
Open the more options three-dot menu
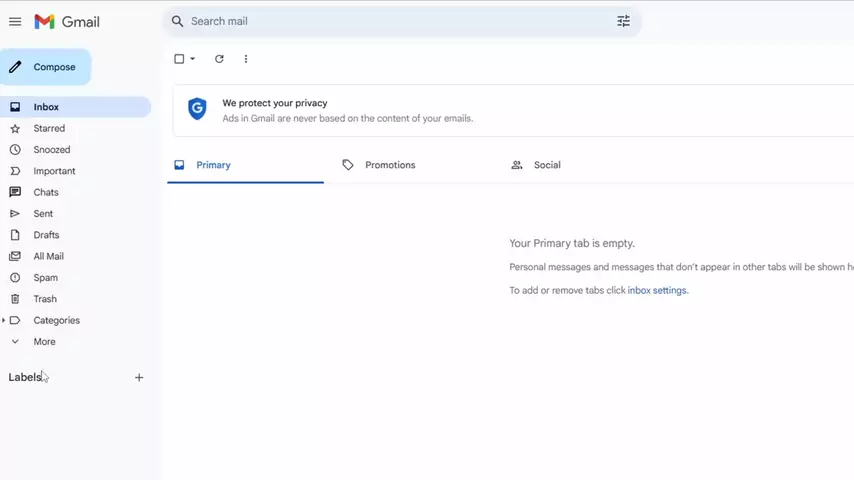point(246,59)
